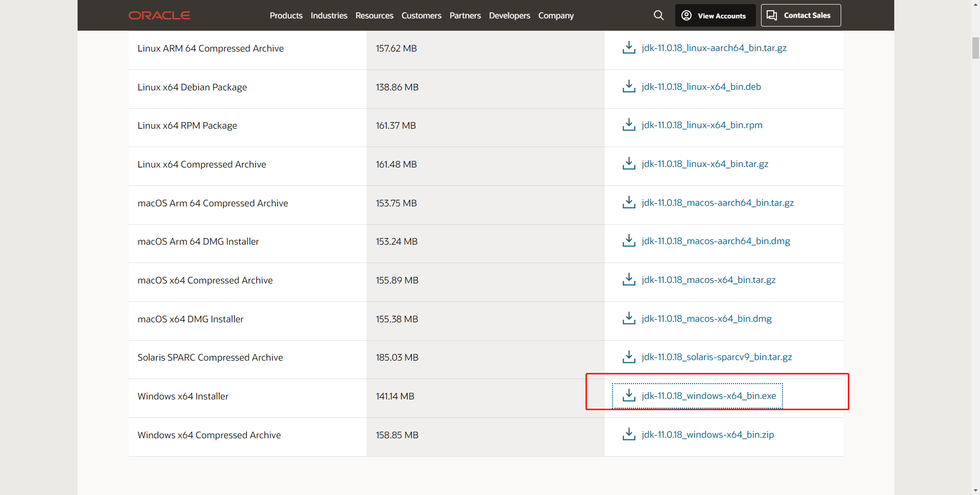Download jdk-11.0.18_solaris-sparcv9_bin.tar.gz link
Viewport: 980px width, 495px height.
[x=717, y=357]
